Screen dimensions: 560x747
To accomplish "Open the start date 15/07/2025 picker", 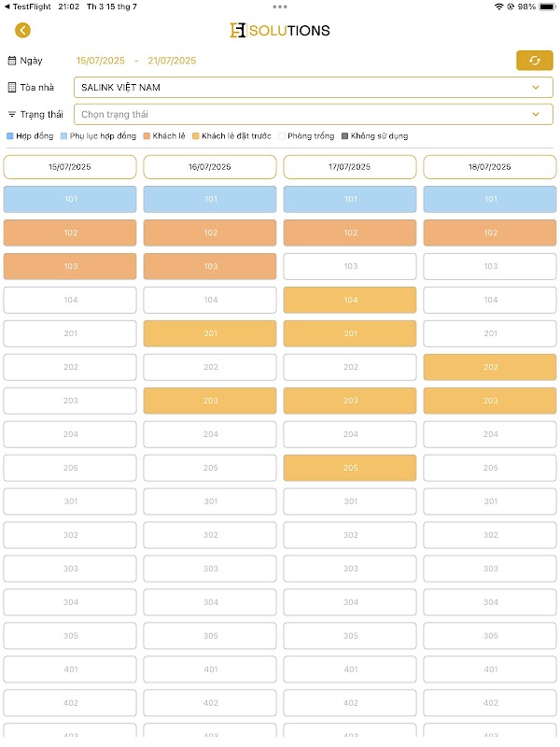I will (101, 61).
